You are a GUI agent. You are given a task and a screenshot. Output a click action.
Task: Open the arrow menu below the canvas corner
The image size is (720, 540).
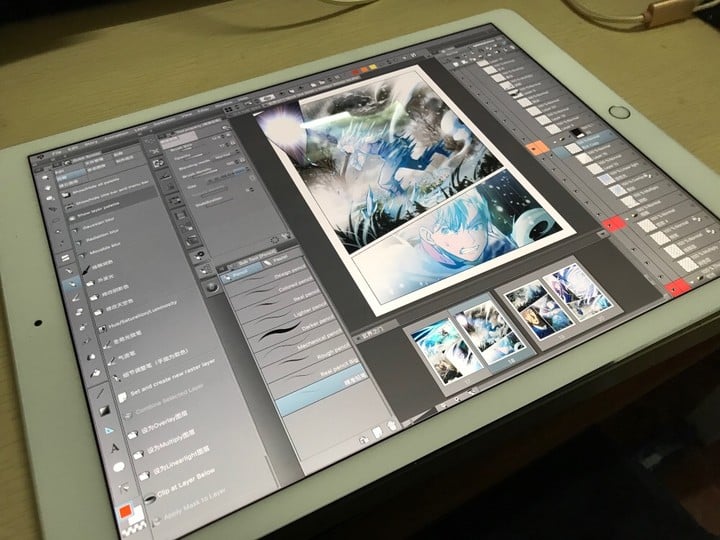[602, 234]
